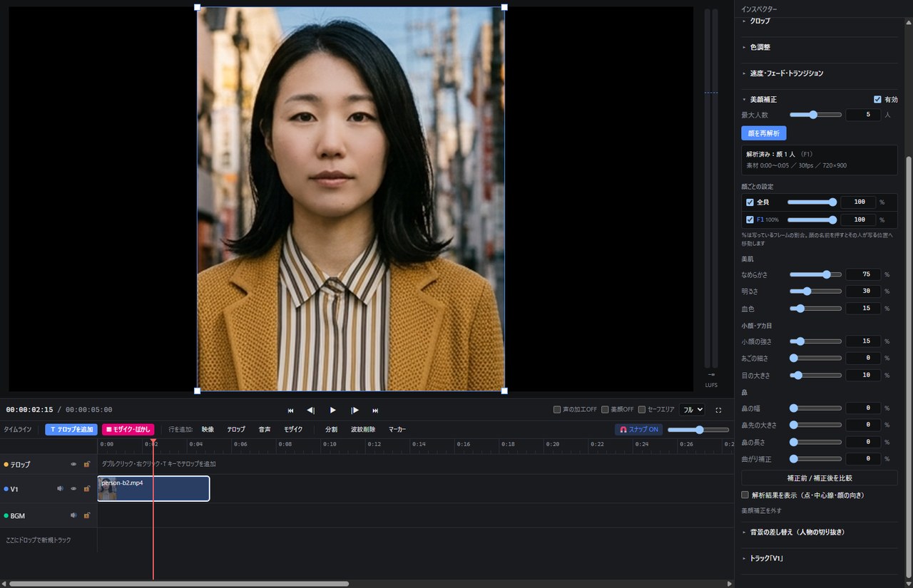913x588 pixels.
Task: Mute the BGM track
Action: coord(73,515)
